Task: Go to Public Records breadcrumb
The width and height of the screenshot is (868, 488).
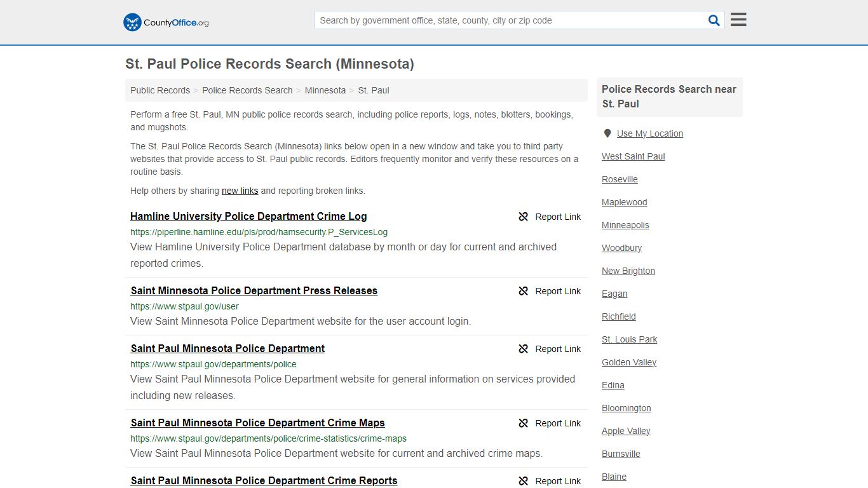Action: 160,90
